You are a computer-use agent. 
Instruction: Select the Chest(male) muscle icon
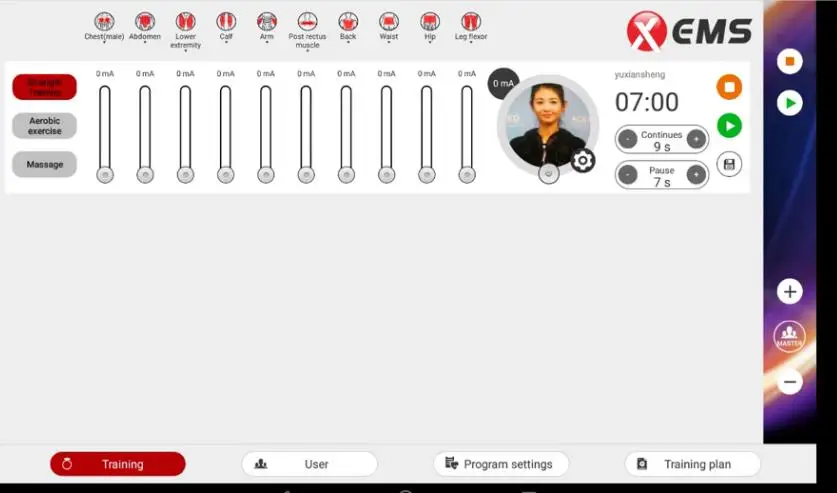click(104, 21)
